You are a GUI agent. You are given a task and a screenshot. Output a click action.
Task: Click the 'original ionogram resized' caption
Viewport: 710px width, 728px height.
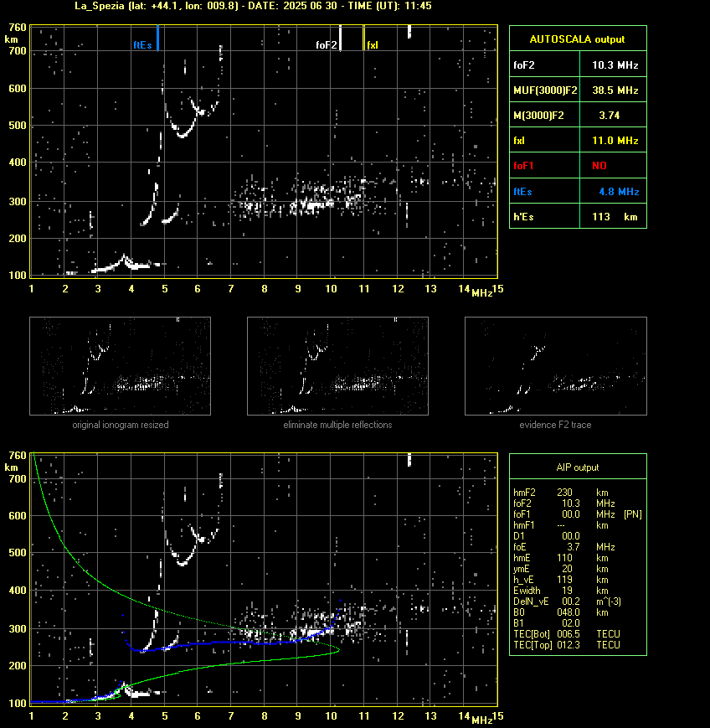[x=121, y=425]
